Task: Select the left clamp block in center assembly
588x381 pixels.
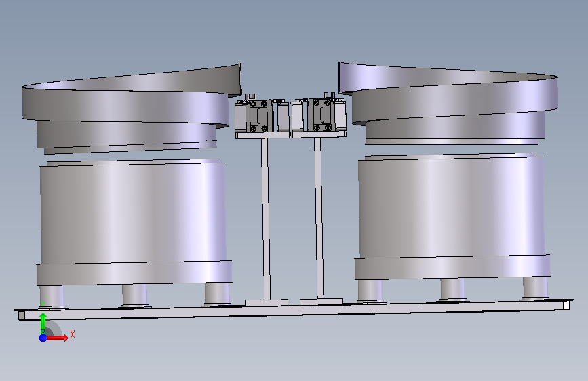Action: pos(258,116)
